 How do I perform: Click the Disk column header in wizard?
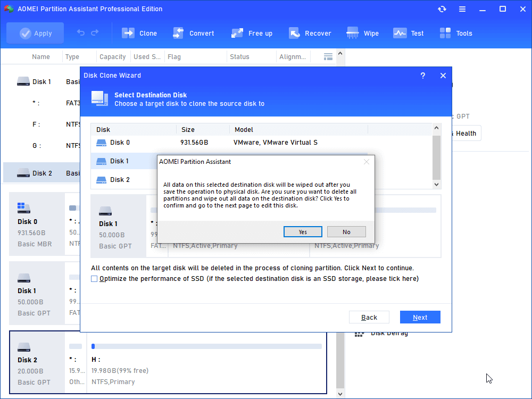103,130
